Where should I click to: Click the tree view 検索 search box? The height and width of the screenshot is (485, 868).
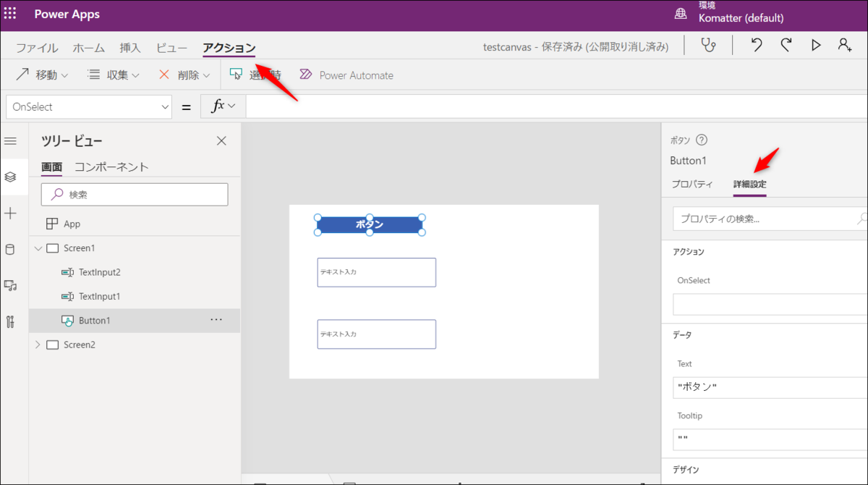135,194
